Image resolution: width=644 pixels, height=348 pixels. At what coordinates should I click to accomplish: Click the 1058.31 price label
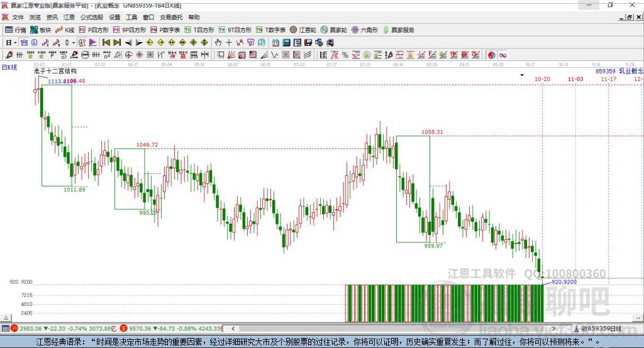(432, 132)
